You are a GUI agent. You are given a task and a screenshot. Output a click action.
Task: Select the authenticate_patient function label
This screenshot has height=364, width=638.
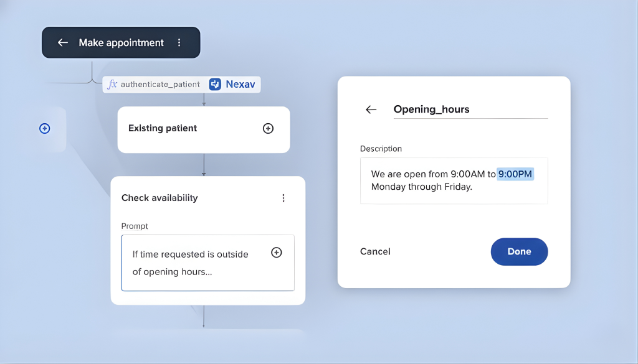pyautogui.click(x=160, y=85)
